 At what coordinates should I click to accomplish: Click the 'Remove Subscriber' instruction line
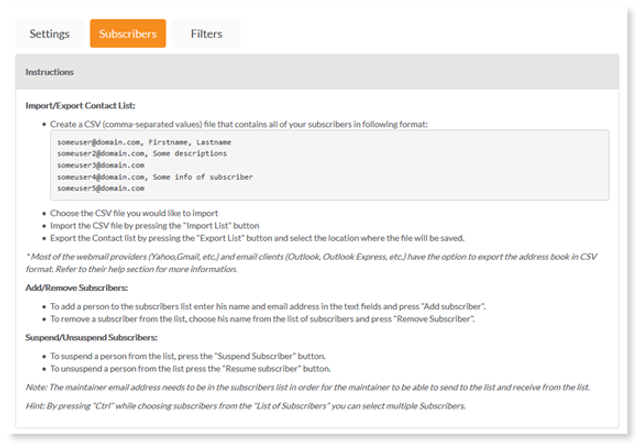tap(262, 319)
